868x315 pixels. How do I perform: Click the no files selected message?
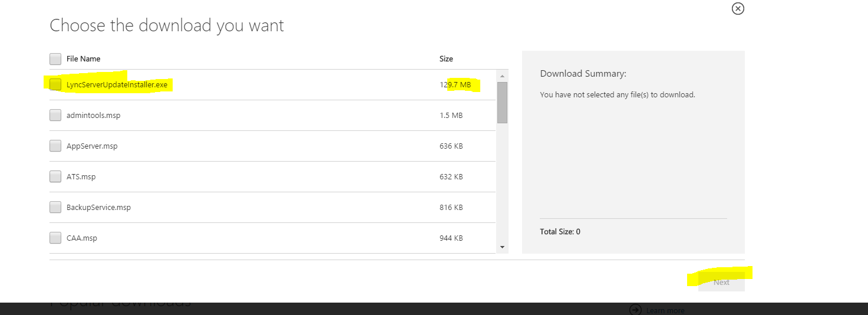pyautogui.click(x=618, y=94)
